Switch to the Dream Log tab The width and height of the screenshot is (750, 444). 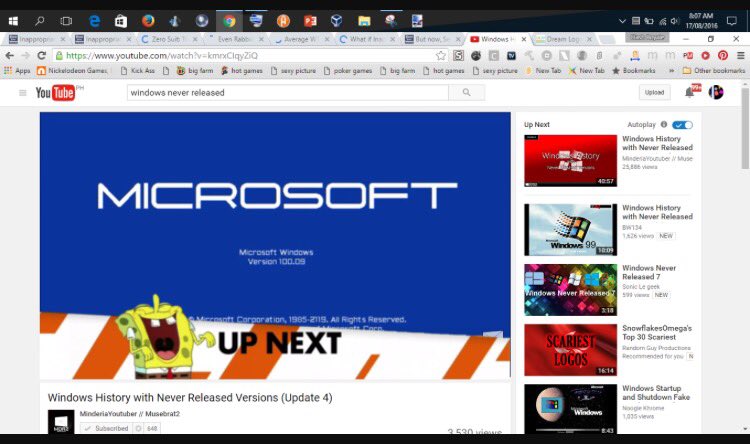coord(563,39)
